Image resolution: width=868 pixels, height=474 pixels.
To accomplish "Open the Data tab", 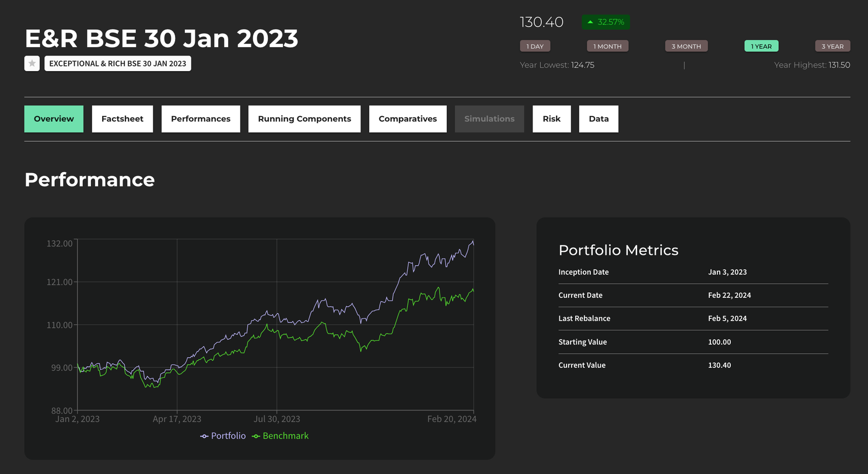I will (598, 119).
